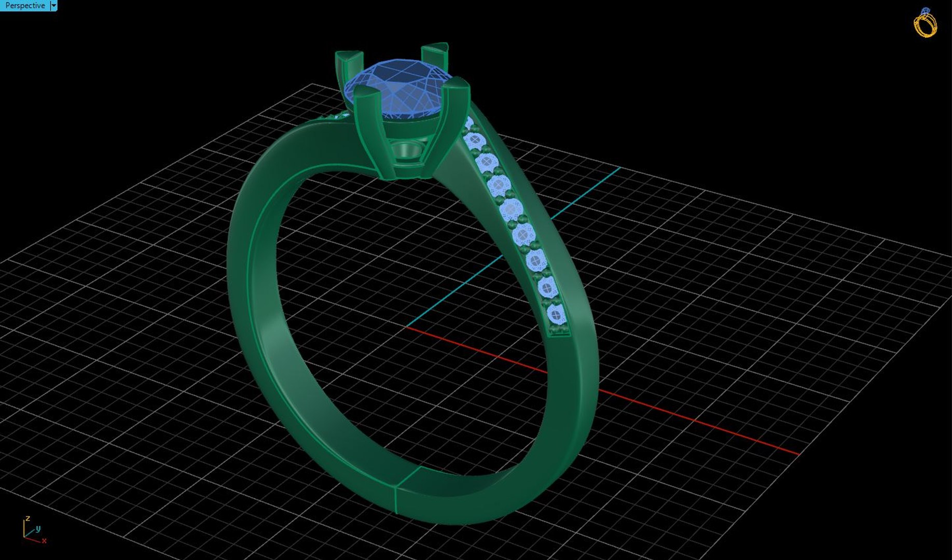Image resolution: width=952 pixels, height=560 pixels.
Task: Click the yellow ring icon in corner
Action: pyautogui.click(x=925, y=22)
